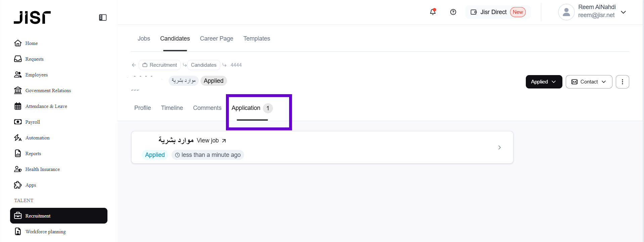Click the View job link
Viewport: 644px width, 242px height.
(211, 140)
